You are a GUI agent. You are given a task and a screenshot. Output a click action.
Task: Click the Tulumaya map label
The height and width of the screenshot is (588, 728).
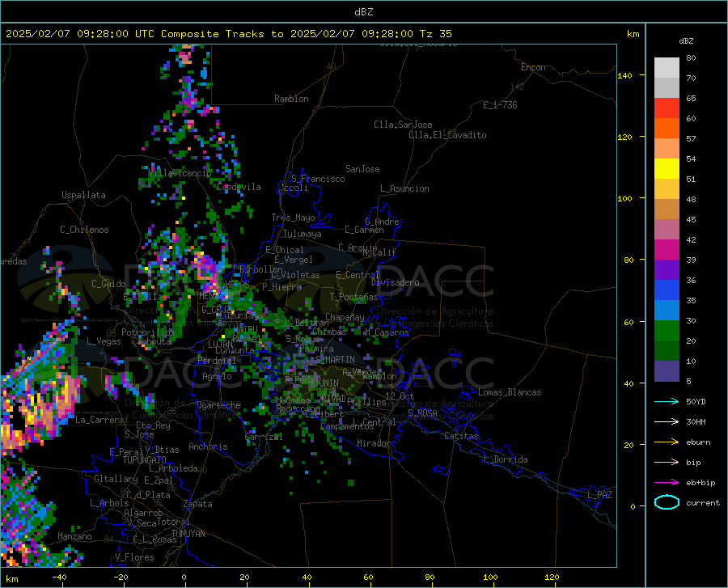[303, 234]
